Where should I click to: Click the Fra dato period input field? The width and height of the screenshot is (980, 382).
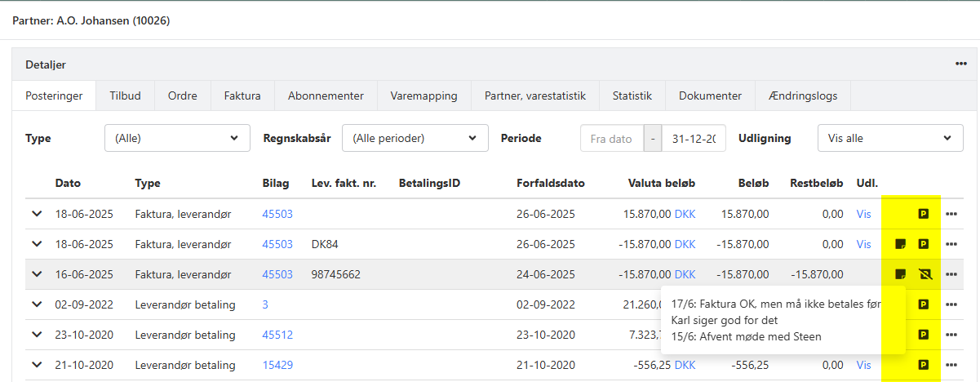[x=611, y=138]
